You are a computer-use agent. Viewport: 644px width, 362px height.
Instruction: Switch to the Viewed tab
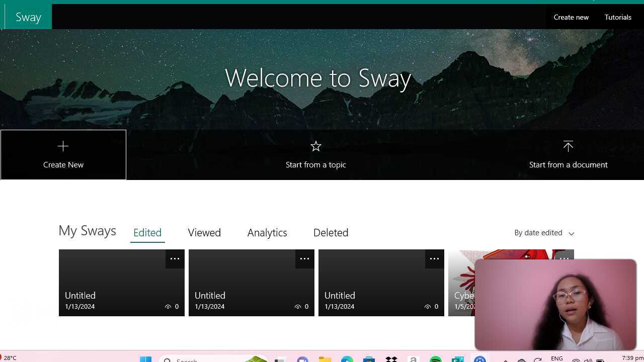pos(204,232)
